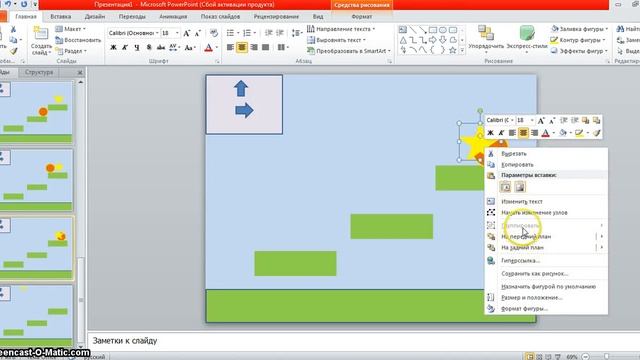The height and width of the screenshot is (360, 640).
Task: Open the Дизайн ribbon tab
Action: [x=95, y=17]
